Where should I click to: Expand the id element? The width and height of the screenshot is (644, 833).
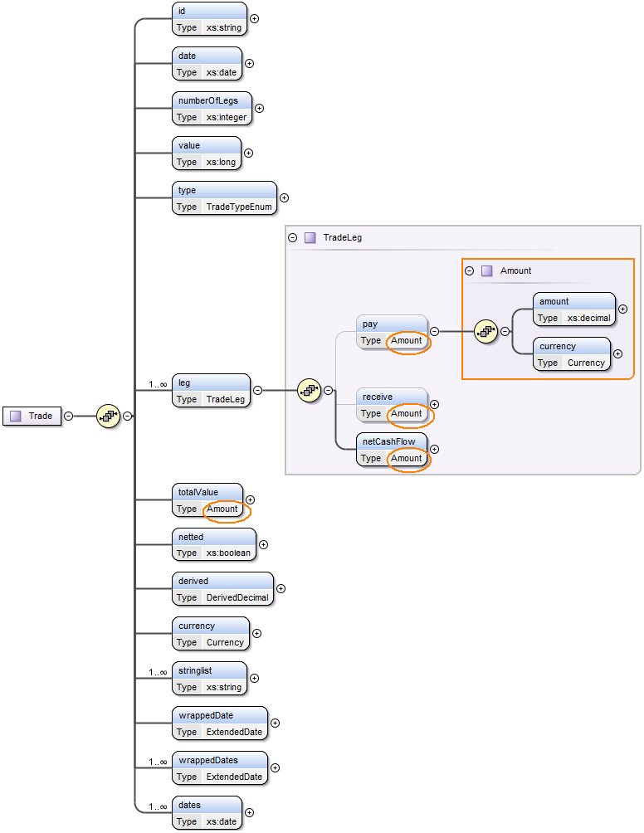point(255,18)
